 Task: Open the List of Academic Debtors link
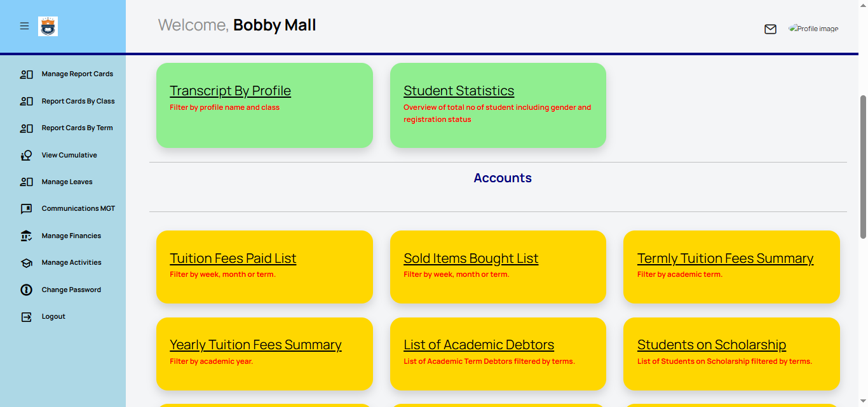[478, 345]
